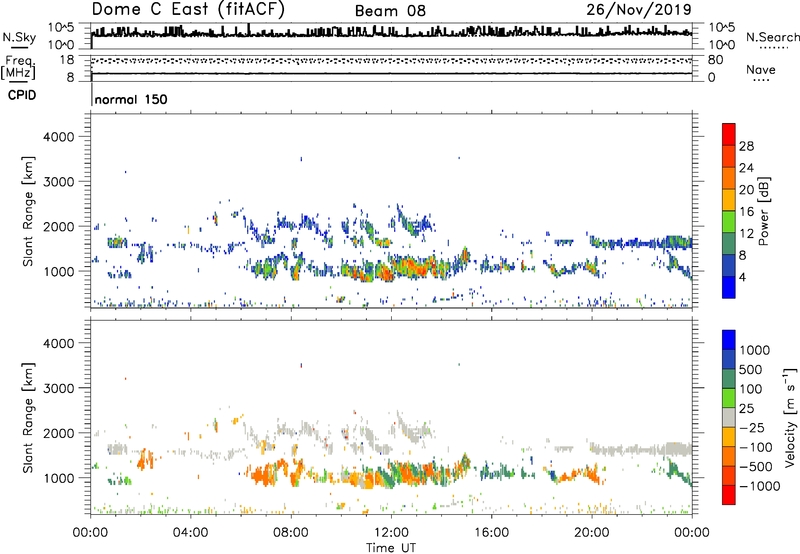Click the sky noise trace in top panel
The width and height of the screenshot is (800, 554).
391,34
